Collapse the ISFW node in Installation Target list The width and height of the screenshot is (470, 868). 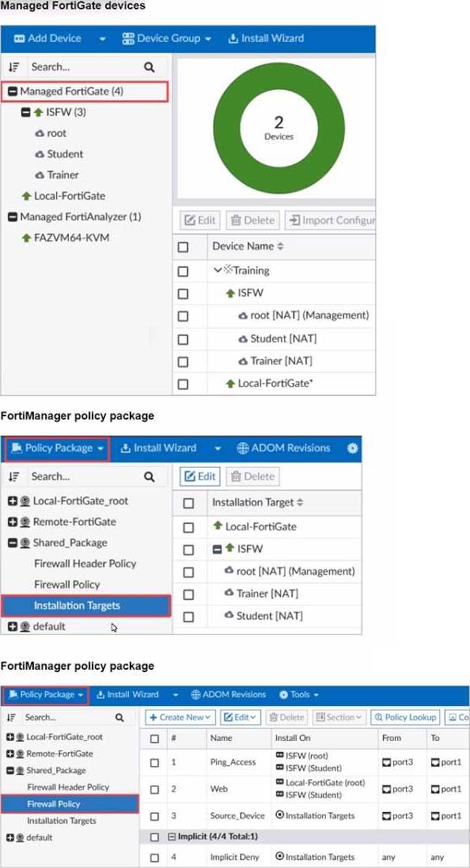tap(217, 549)
